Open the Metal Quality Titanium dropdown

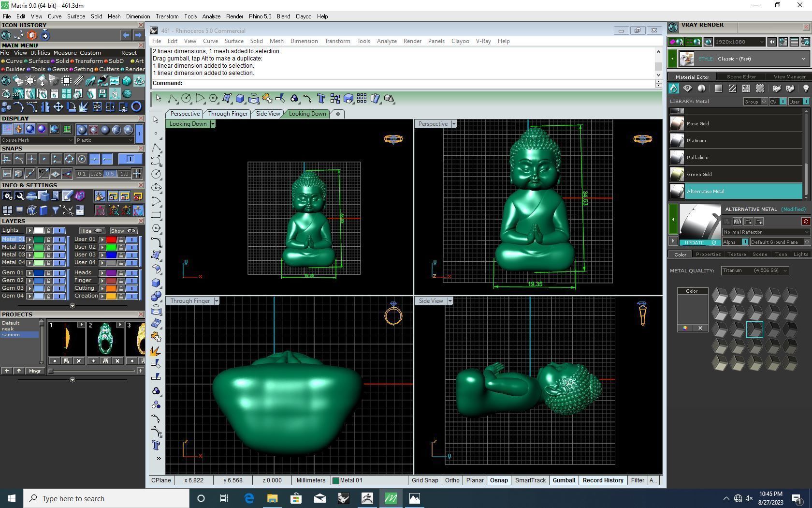tap(755, 270)
